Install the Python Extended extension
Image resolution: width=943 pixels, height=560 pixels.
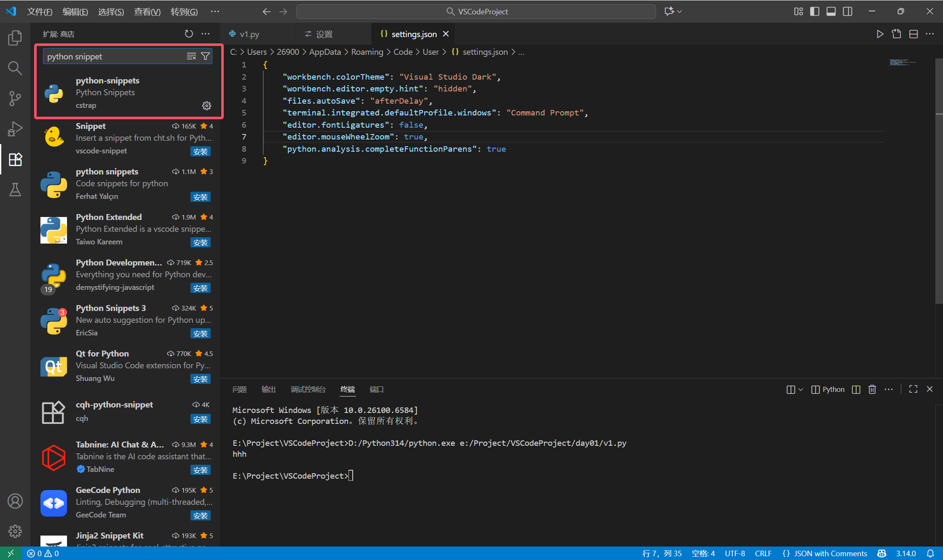pyautogui.click(x=201, y=242)
